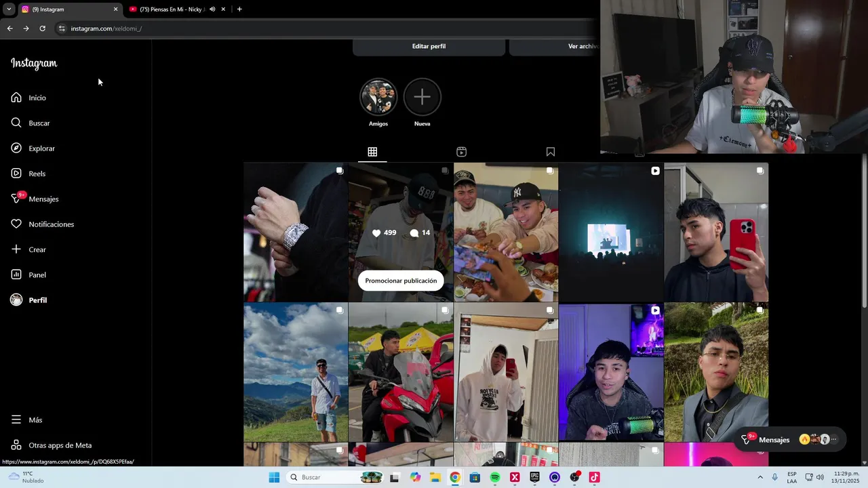Open a new browser tab
The image size is (868, 488).
pyautogui.click(x=239, y=9)
